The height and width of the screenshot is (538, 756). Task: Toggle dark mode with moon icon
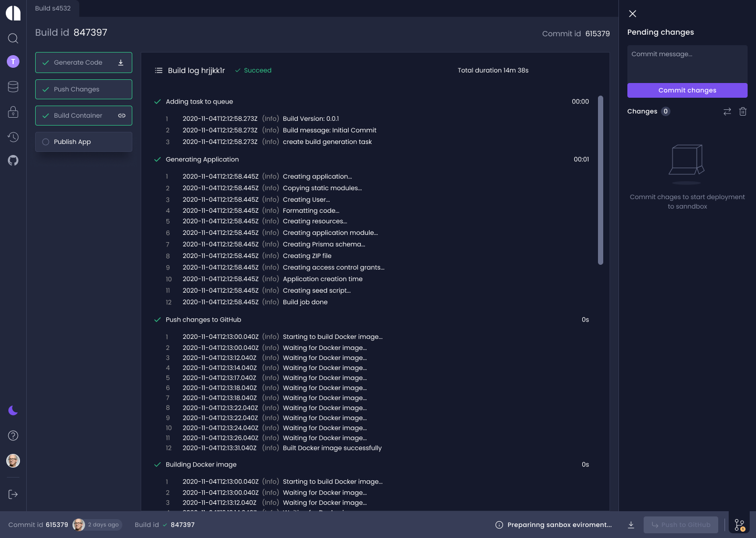(x=13, y=410)
